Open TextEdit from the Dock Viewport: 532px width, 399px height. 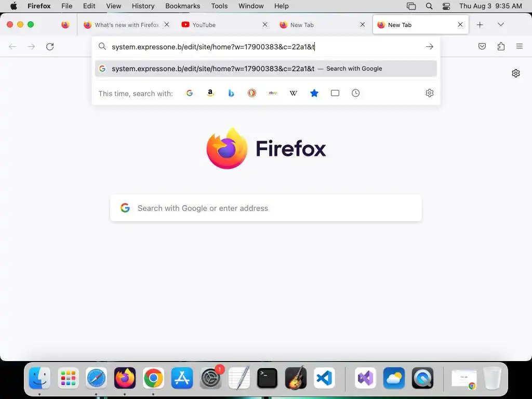[x=239, y=378]
